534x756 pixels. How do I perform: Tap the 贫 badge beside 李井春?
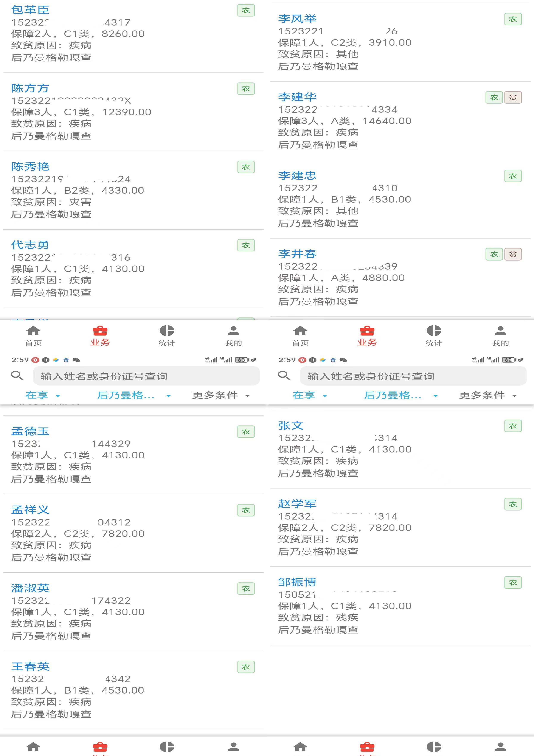click(x=513, y=254)
